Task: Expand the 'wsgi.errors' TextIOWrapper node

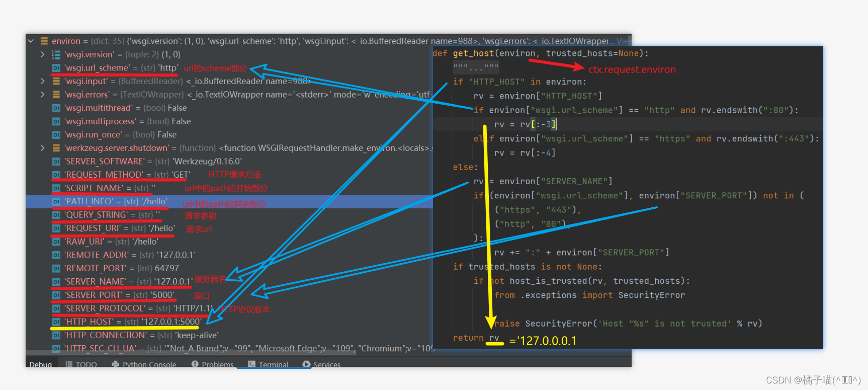Action: (x=43, y=95)
